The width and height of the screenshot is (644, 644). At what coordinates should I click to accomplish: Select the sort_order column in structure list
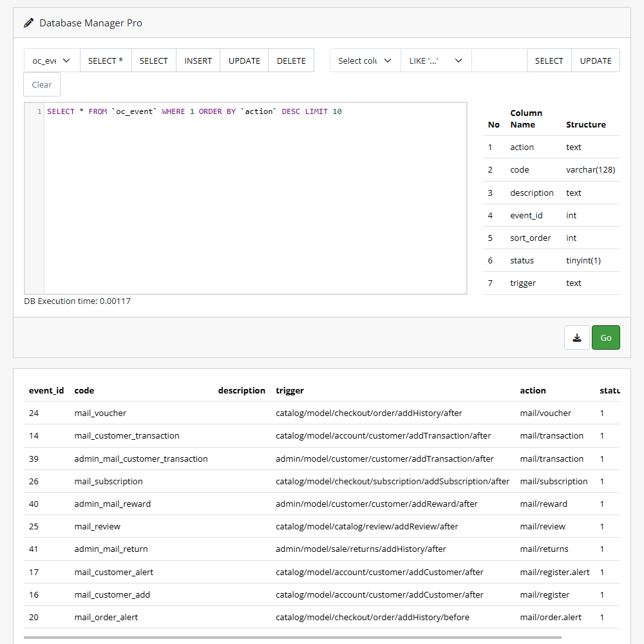pyautogui.click(x=530, y=238)
